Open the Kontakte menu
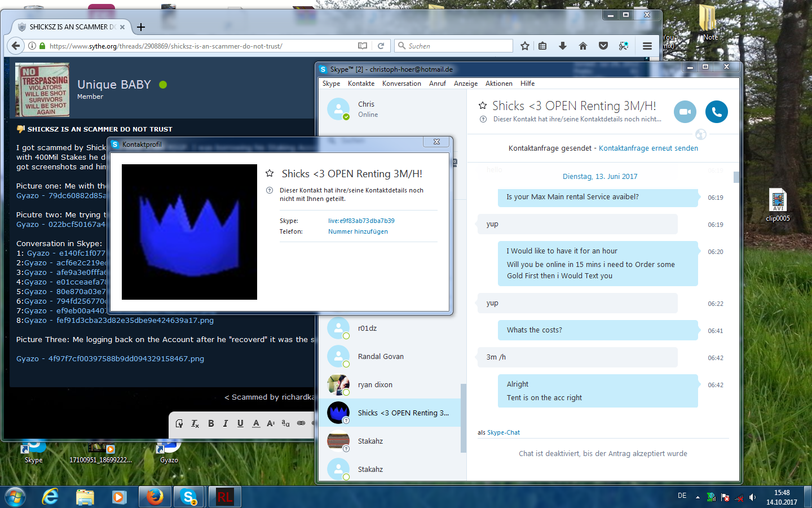812x508 pixels. 361,84
